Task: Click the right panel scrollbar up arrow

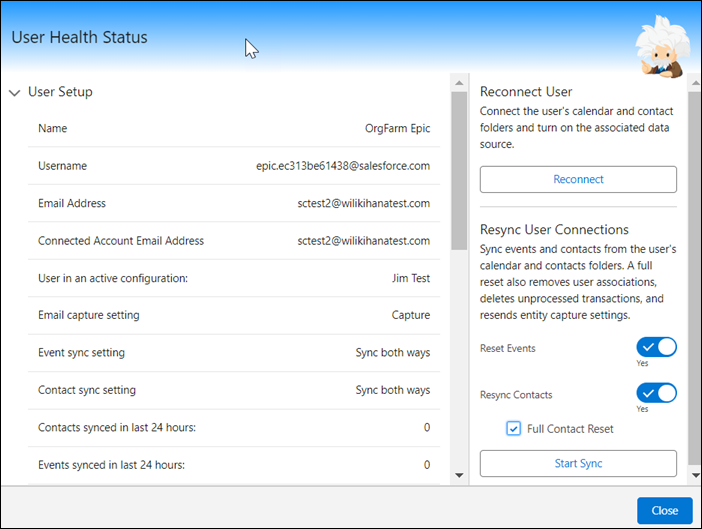Action: (695, 83)
